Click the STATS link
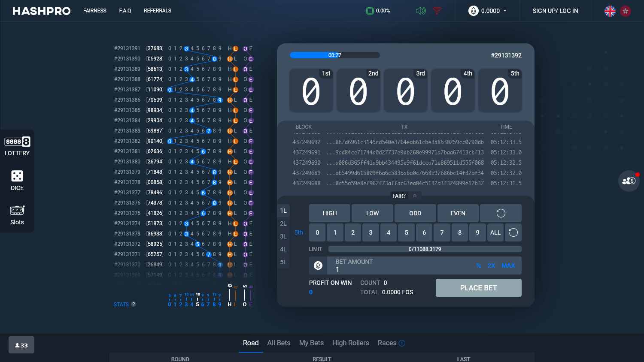The width and height of the screenshot is (644, 362). coord(121,304)
